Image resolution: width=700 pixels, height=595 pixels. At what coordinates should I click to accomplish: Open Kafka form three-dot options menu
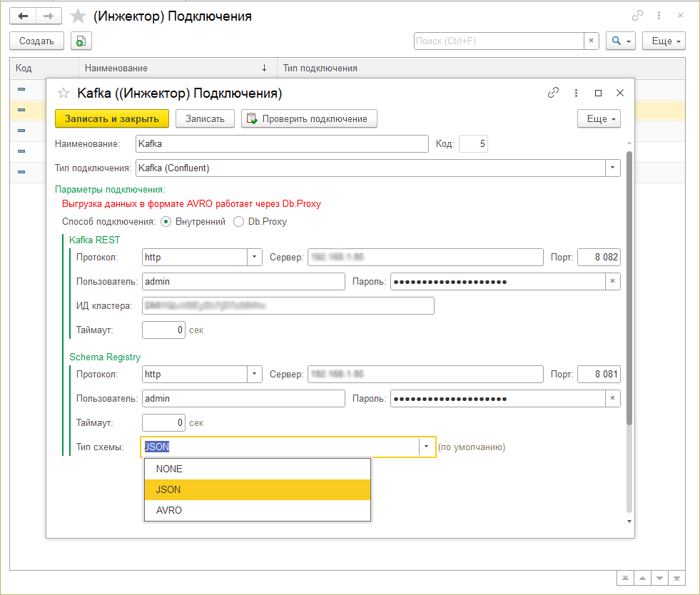point(576,93)
